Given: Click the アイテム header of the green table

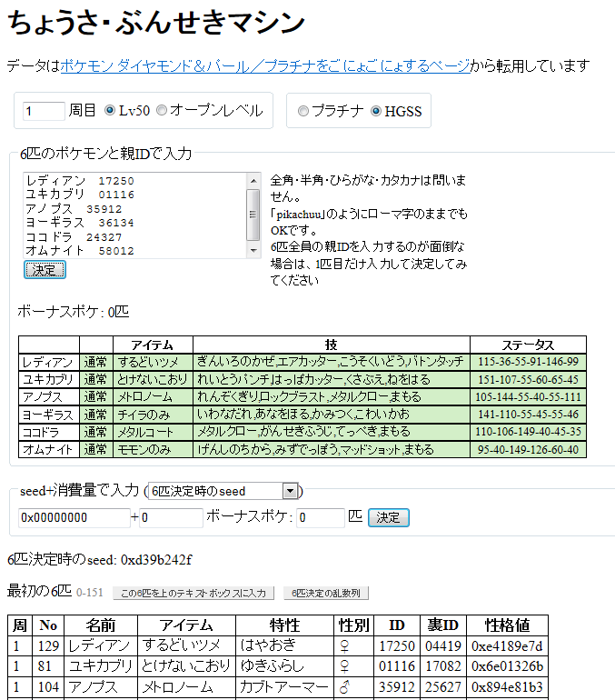Looking at the screenshot, I should click(x=153, y=345).
